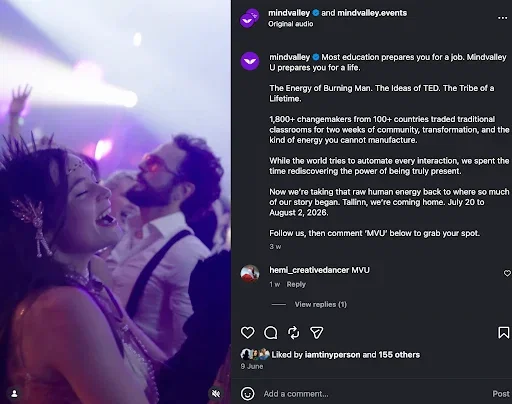The width and height of the screenshot is (512, 404).
Task: Share post via paper plane icon
Action: [x=316, y=333]
